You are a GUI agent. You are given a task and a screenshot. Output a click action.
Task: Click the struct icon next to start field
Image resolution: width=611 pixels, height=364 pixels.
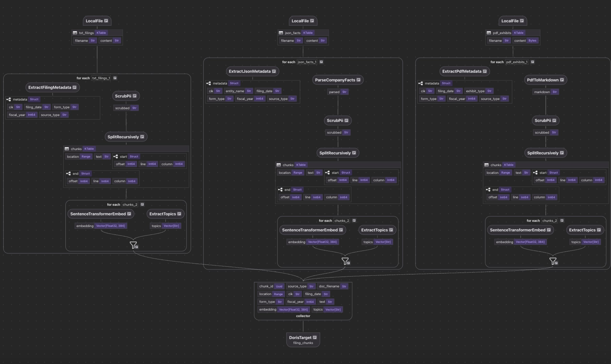tap(116, 156)
